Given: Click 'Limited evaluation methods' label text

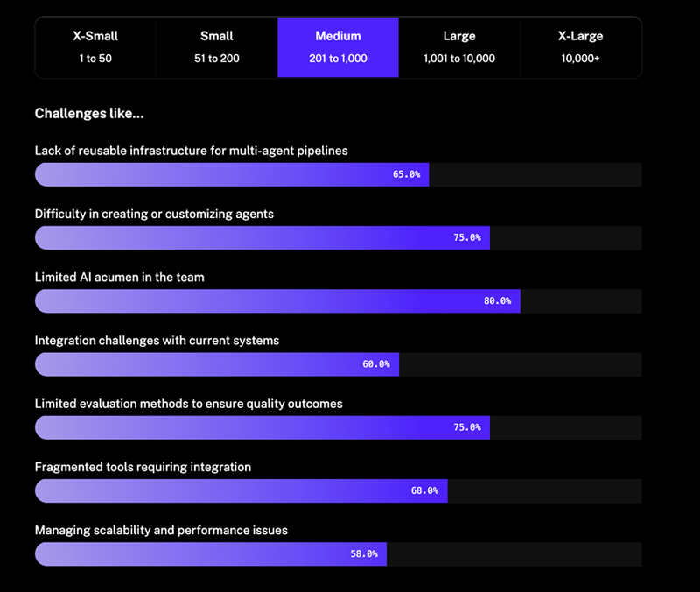Looking at the screenshot, I should [188, 404].
